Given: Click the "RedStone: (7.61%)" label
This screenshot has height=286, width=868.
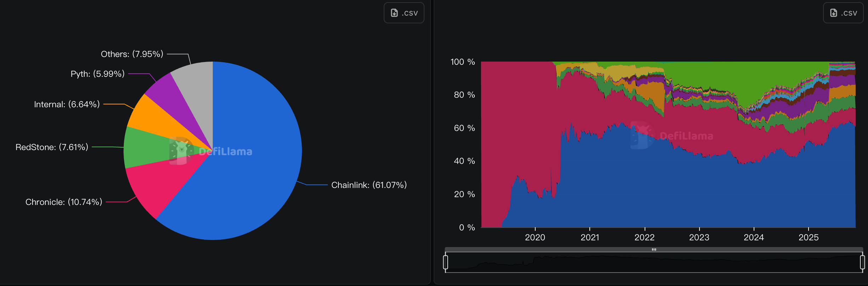Looking at the screenshot, I should click(52, 147).
